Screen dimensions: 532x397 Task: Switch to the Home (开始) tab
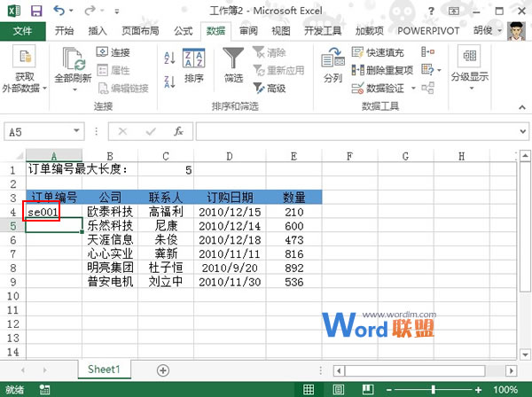(64, 31)
